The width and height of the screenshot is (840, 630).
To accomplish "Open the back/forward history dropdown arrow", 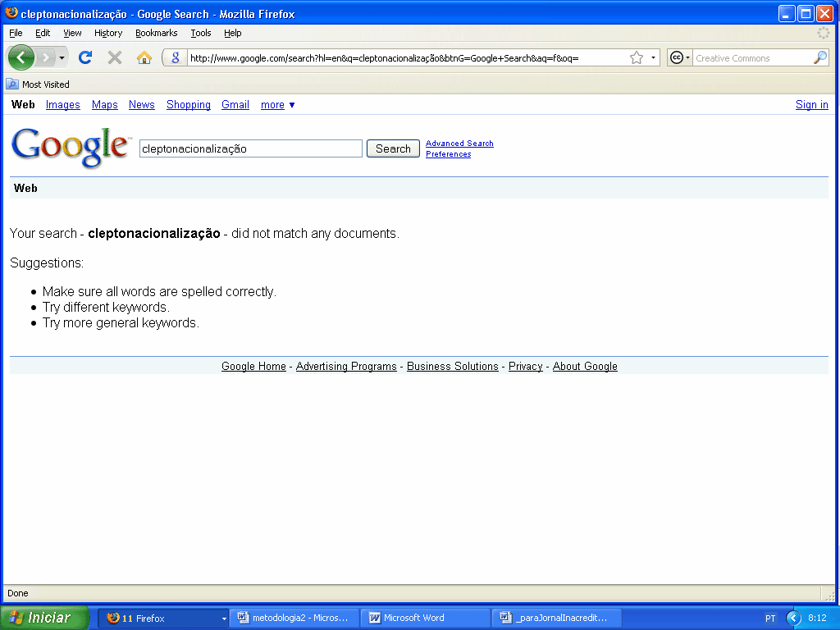I will (x=62, y=57).
